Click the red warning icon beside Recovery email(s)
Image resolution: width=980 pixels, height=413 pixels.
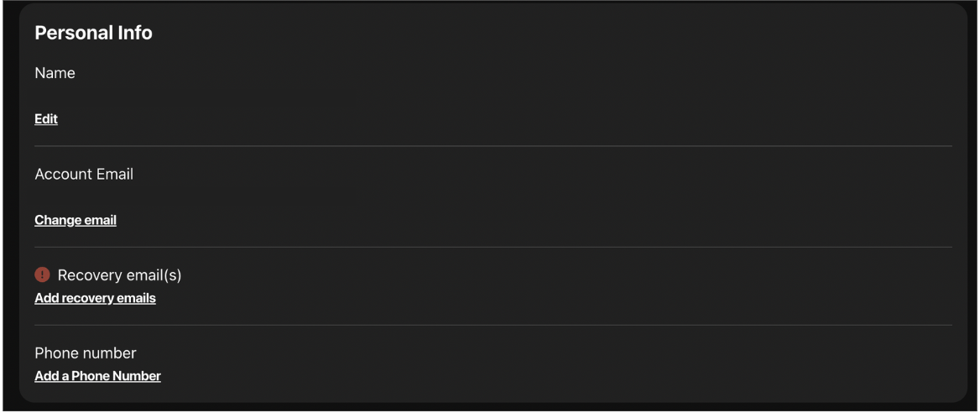coord(42,274)
